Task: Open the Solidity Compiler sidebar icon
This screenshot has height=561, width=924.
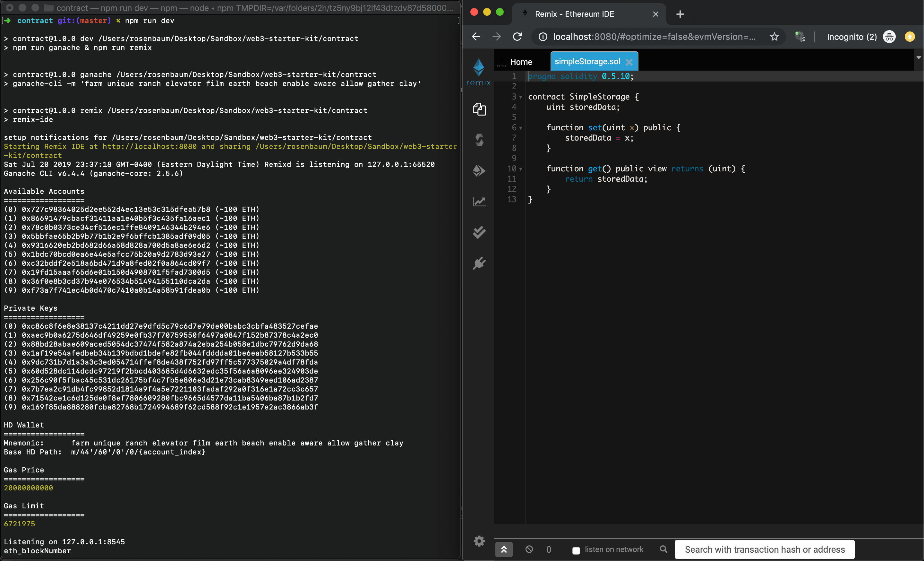Action: pos(479,140)
